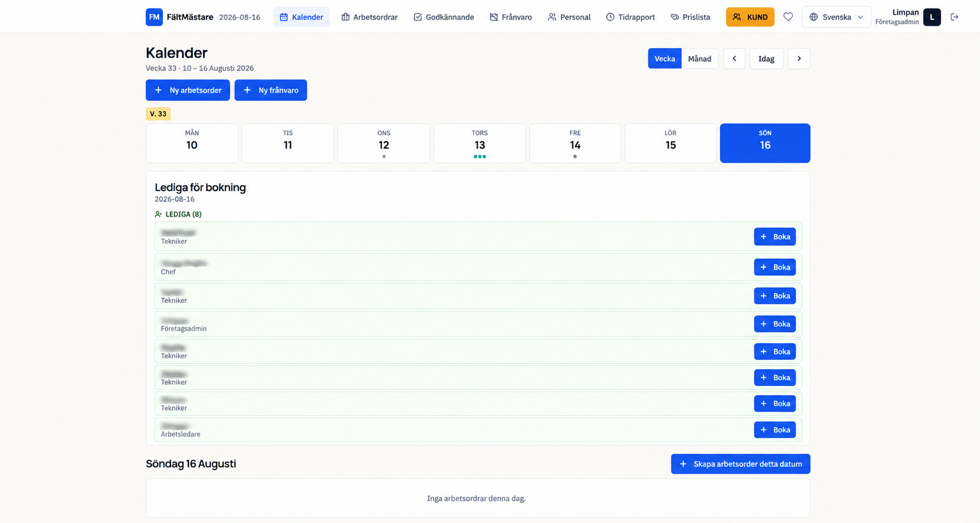This screenshot has height=523, width=980.
Task: Click the date 2026-08-16 in header
Action: click(x=240, y=17)
